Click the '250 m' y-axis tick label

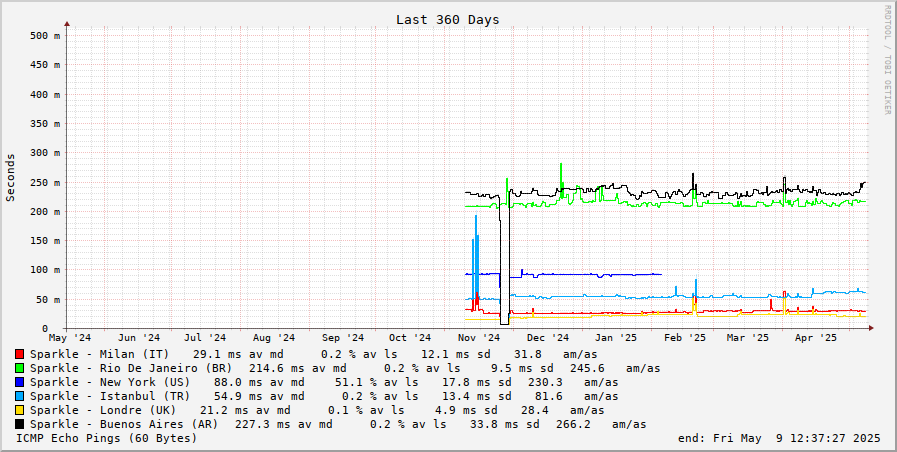(45, 183)
